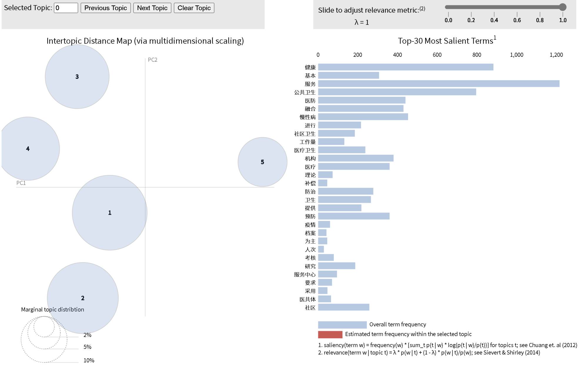Click the bar for term 社区
Image resolution: width=588 pixels, height=368 pixels.
(343, 307)
